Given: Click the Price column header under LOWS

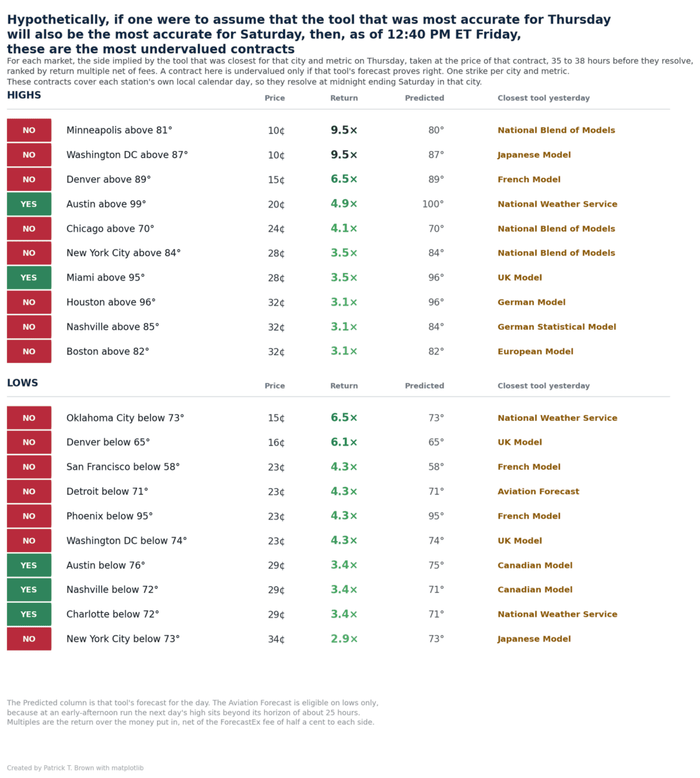Looking at the screenshot, I should click(x=275, y=386).
